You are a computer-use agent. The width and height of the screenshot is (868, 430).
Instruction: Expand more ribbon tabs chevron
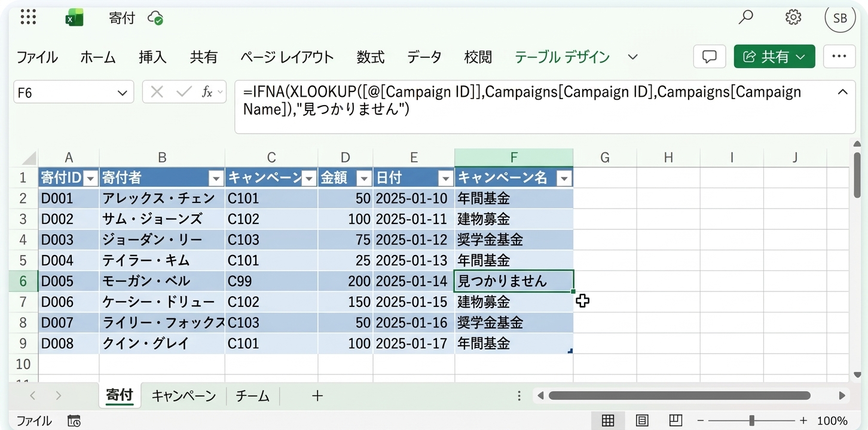(632, 57)
